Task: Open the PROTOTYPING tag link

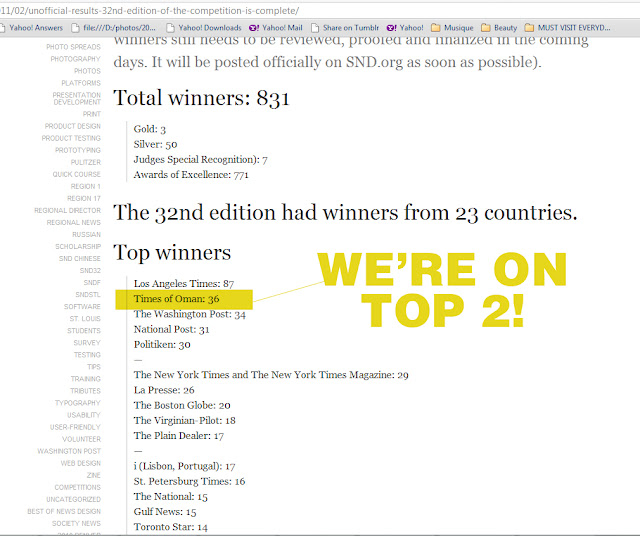Action: pyautogui.click(x=78, y=150)
